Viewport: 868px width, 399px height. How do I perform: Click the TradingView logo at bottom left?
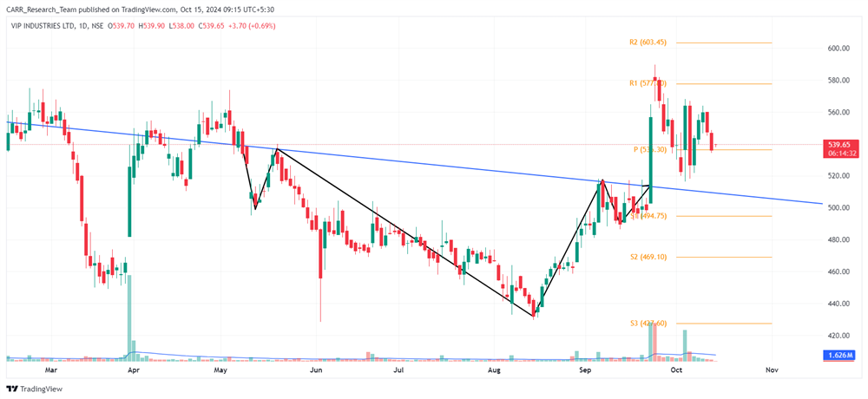coord(35,389)
